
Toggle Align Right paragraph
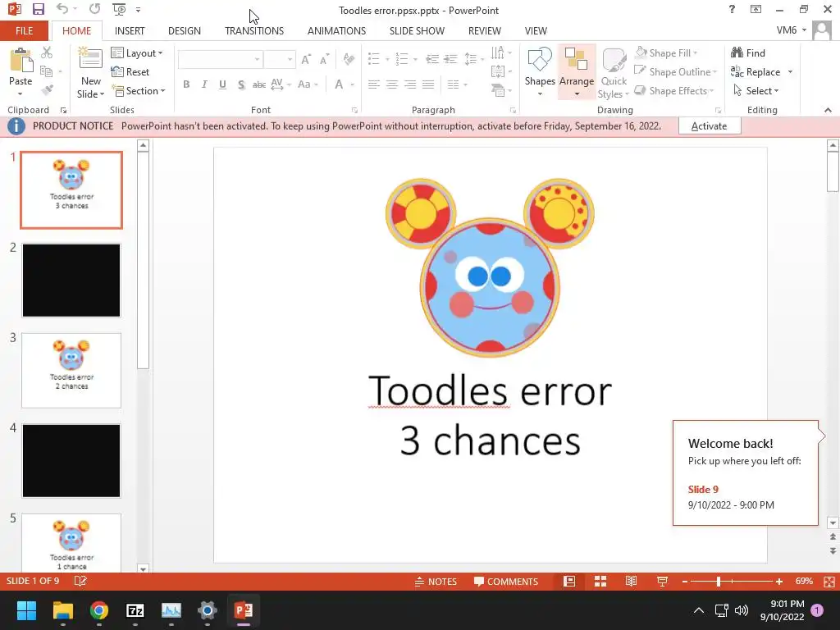point(410,84)
